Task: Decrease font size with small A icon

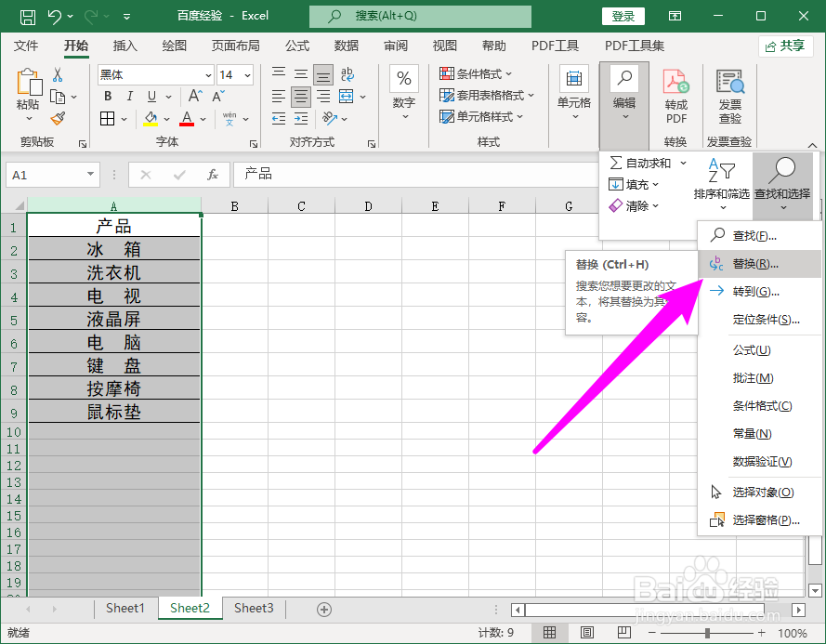Action: [218, 96]
